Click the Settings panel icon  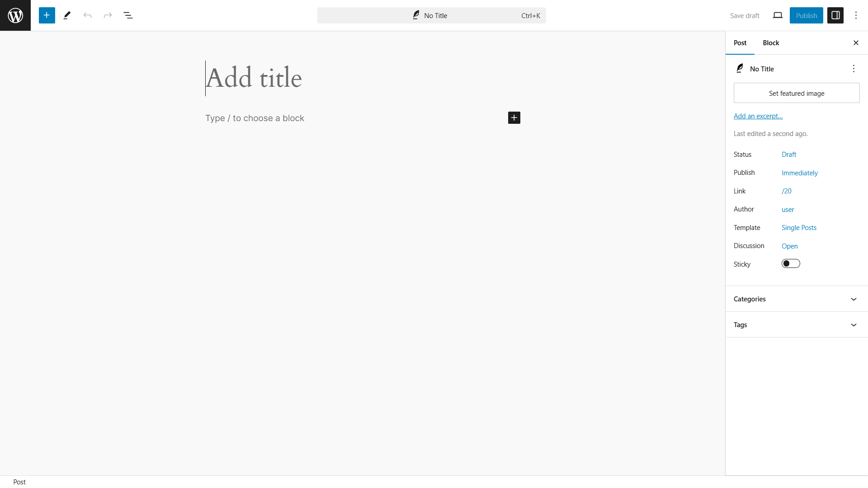(x=835, y=15)
